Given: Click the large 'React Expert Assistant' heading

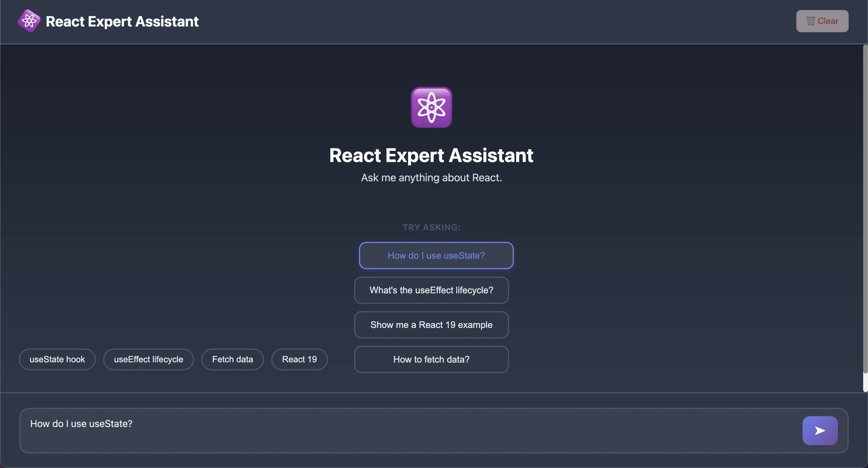Looking at the screenshot, I should (x=431, y=156).
